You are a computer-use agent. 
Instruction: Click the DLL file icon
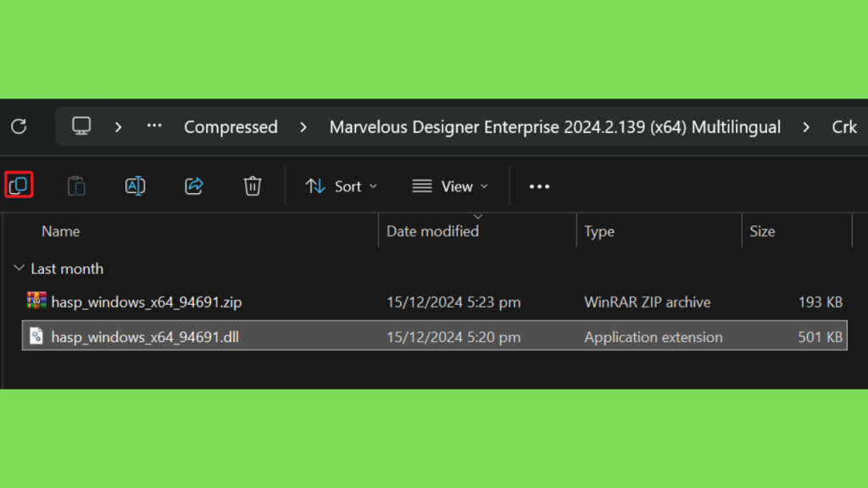click(x=36, y=335)
